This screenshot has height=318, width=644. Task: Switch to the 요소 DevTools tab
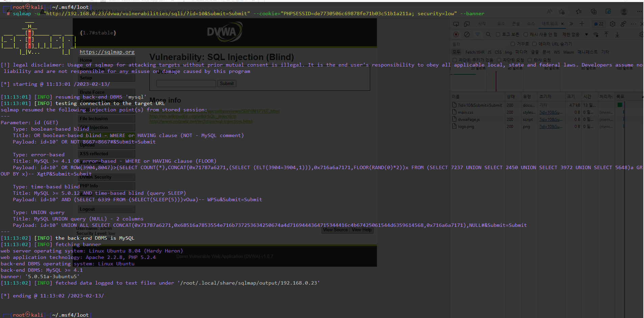pyautogui.click(x=501, y=24)
